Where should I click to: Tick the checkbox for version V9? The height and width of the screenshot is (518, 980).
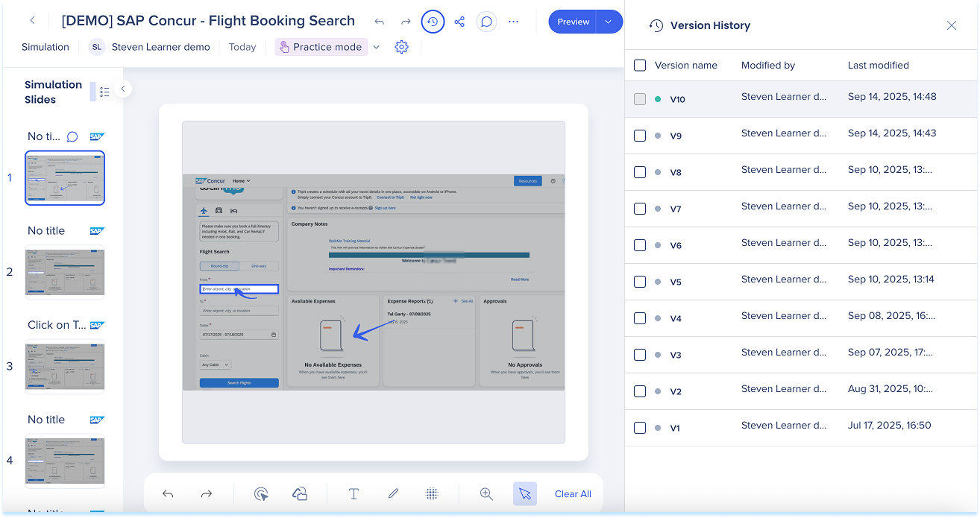pos(640,136)
